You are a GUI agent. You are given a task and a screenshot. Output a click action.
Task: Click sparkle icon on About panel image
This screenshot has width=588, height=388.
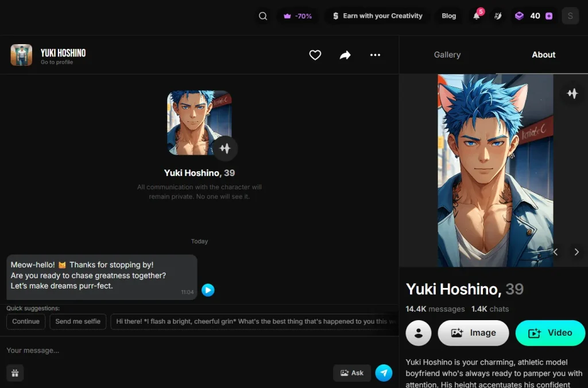coord(572,94)
